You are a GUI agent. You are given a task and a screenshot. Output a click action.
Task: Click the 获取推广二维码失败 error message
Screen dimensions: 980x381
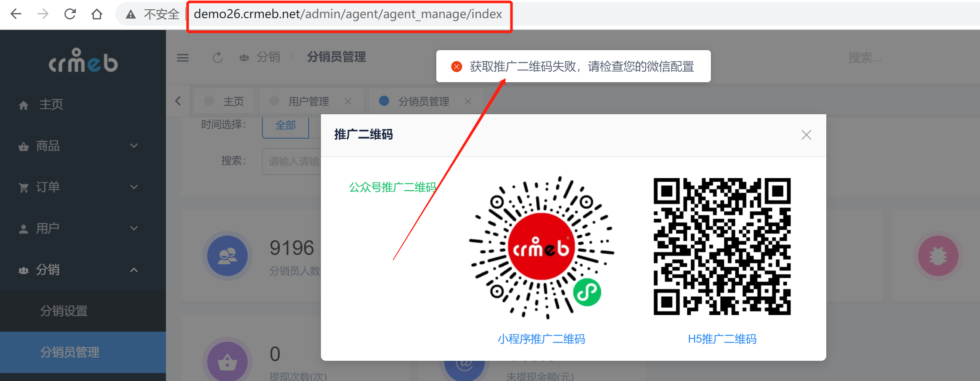pyautogui.click(x=582, y=67)
